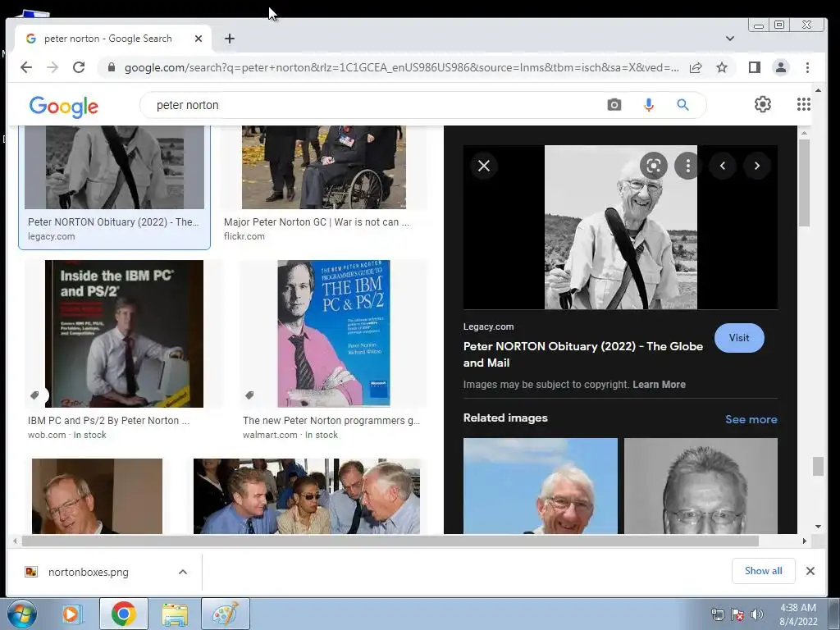Toggle the browser side panel
The image size is (840, 630).
(x=755, y=67)
